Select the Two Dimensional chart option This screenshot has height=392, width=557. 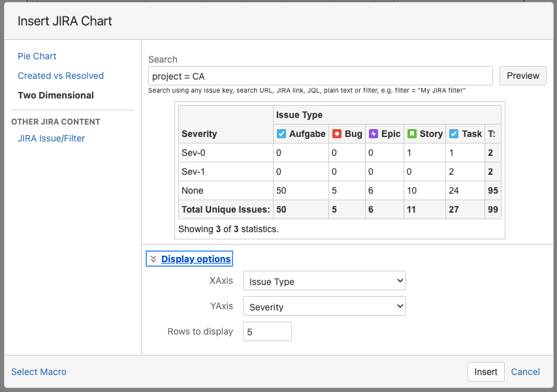(x=56, y=94)
